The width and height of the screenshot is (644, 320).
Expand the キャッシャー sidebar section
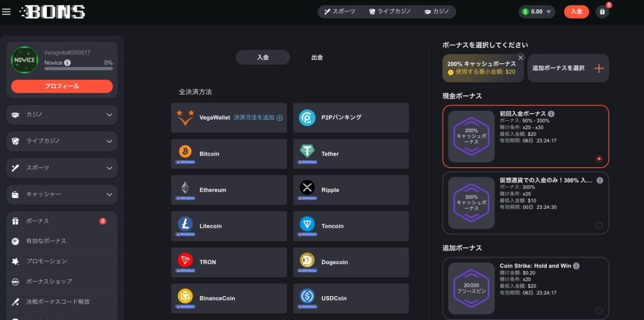tap(61, 194)
